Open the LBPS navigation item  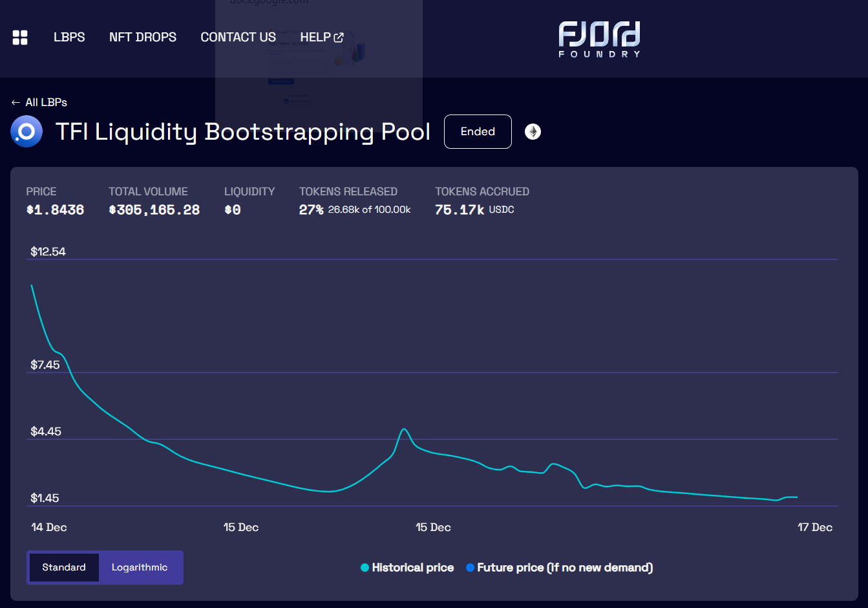tap(69, 38)
